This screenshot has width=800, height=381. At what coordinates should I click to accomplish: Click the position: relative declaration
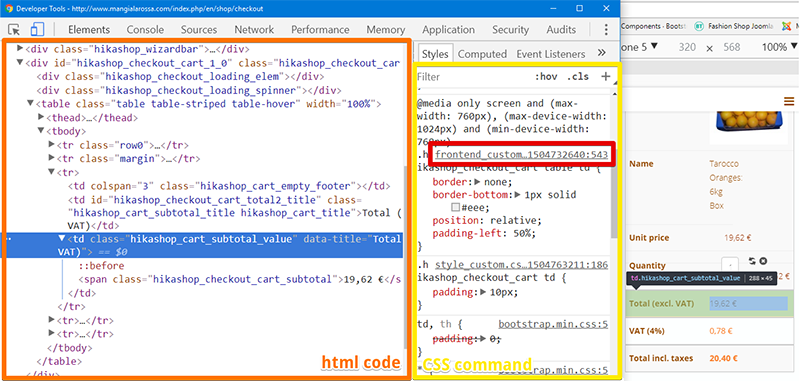486,220
